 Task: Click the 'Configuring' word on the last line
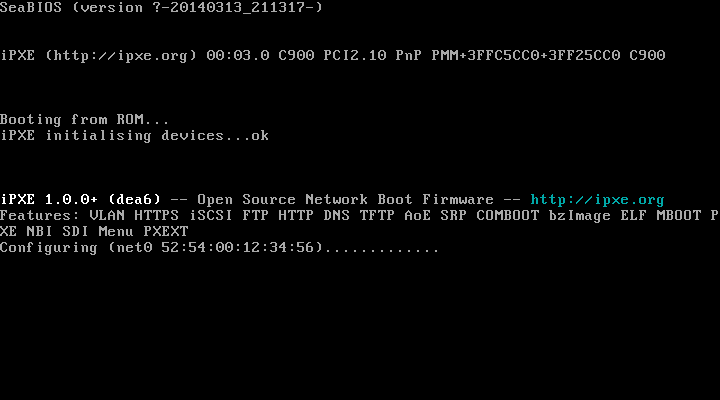click(49, 248)
